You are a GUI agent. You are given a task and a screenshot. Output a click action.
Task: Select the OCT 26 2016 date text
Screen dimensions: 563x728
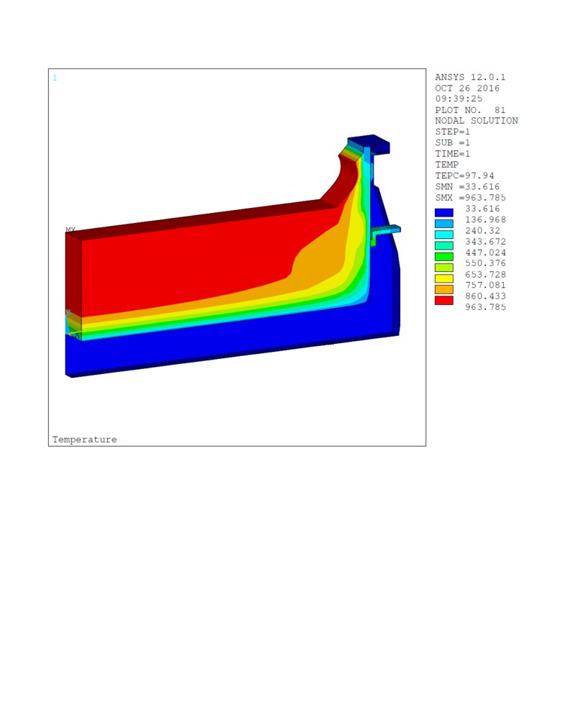pyautogui.click(x=467, y=88)
